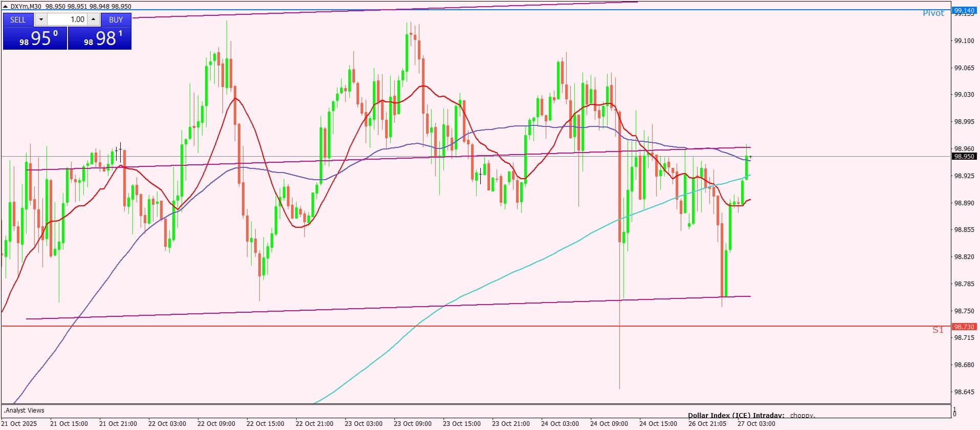Collapse the one-click trading panel triangle
Image resolution: width=980 pixels, height=430 pixels.
[6, 7]
